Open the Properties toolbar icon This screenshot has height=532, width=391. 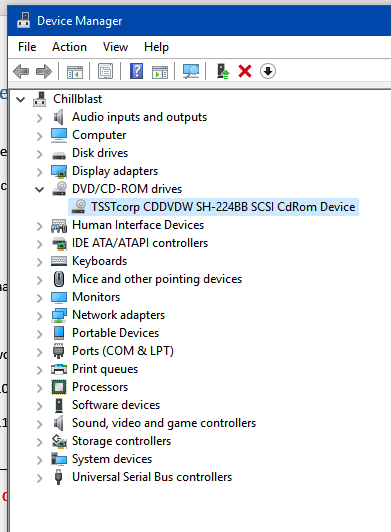click(x=106, y=71)
